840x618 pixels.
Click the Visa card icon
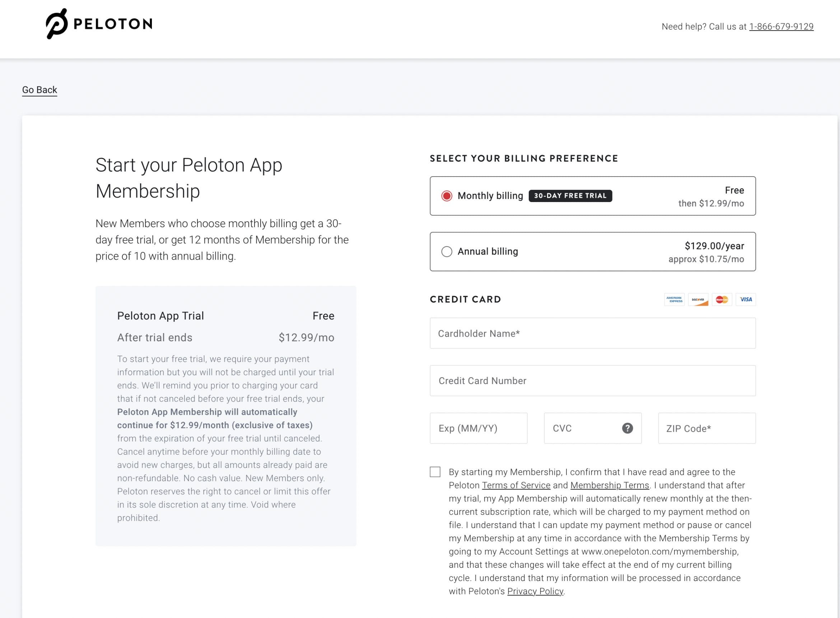click(x=746, y=299)
